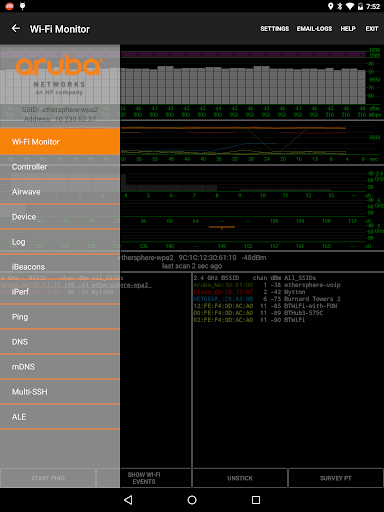Open EMAIL-LOGS in the top bar
This screenshot has height=512, width=384.
[x=314, y=29]
